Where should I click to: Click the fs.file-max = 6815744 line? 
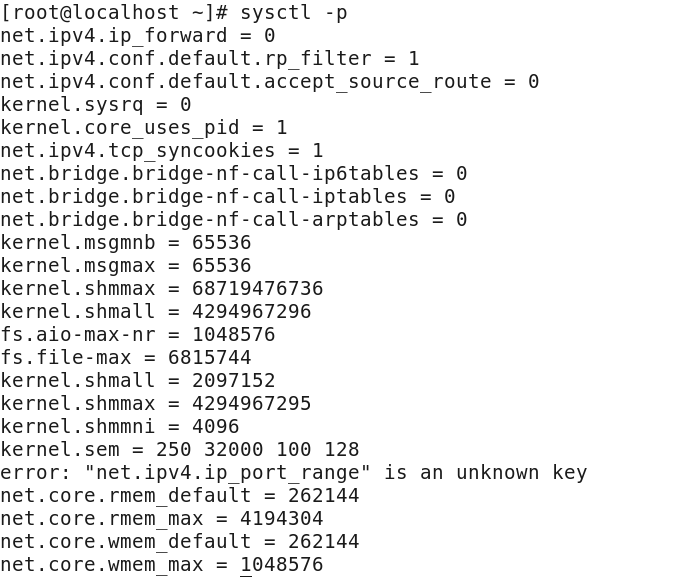126,357
